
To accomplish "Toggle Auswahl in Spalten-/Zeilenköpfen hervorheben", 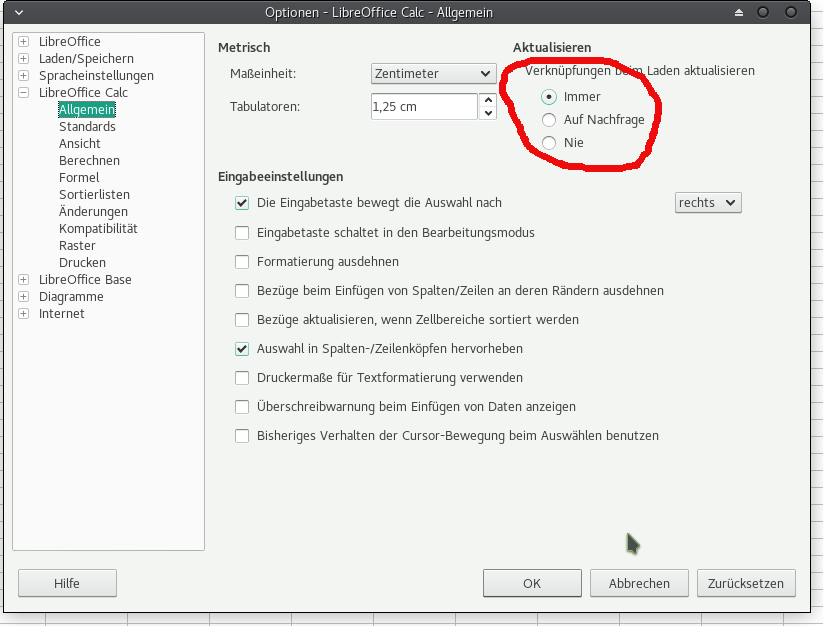I will pos(242,349).
